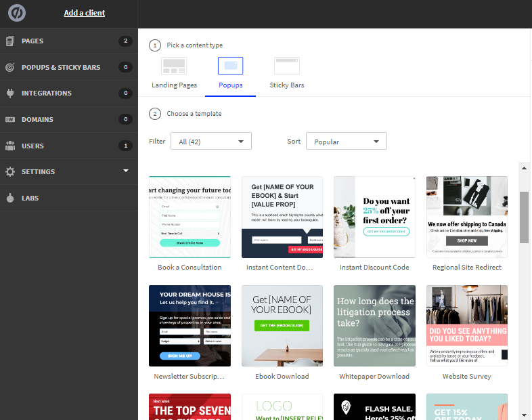
Task: Click the Website Survey template label
Action: 467,377
